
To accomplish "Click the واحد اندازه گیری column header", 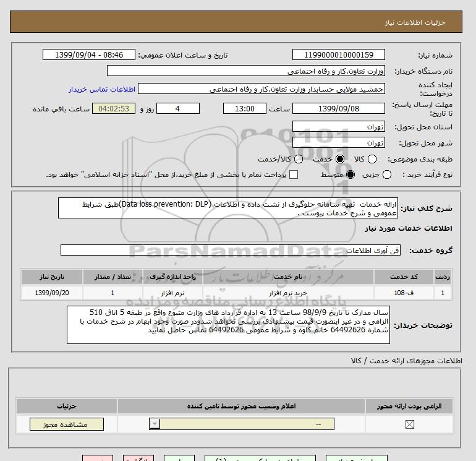I will 172,277.
